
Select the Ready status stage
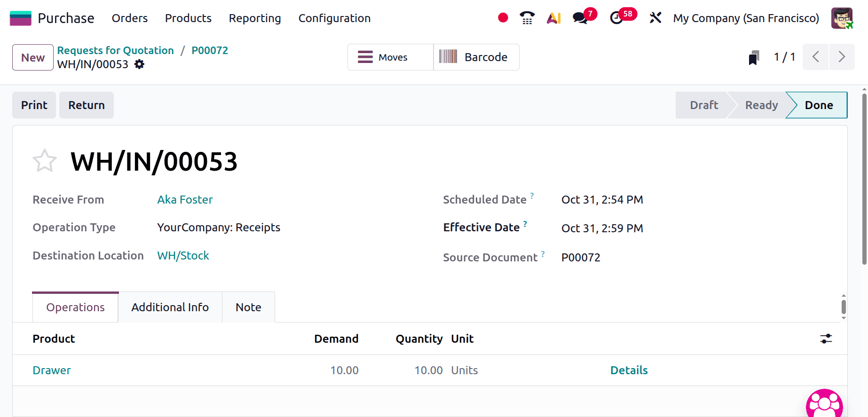pos(761,105)
